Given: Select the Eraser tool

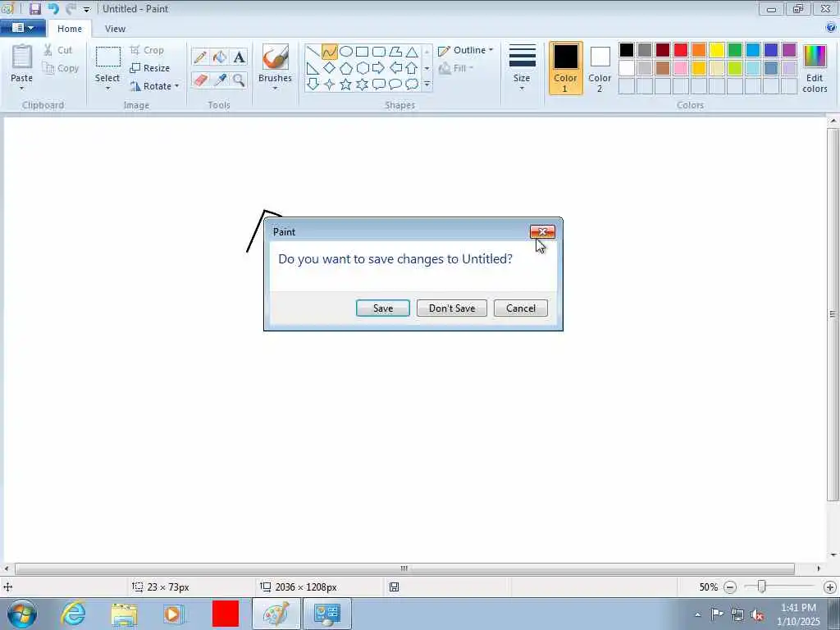Looking at the screenshot, I should pos(200,80).
